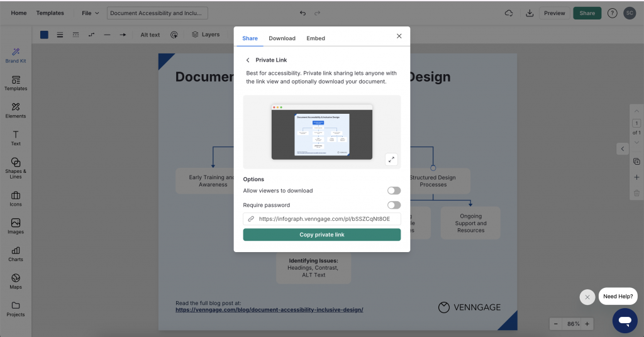The width and height of the screenshot is (644, 337).
Task: Open the Maps sidebar panel
Action: point(16,282)
